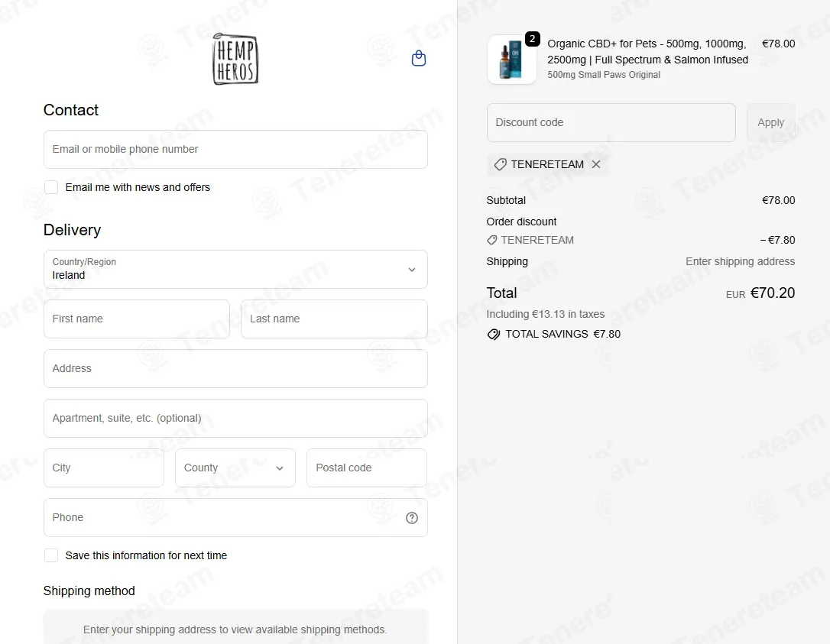Click the Hemp Heros logo
Screen dimensions: 830x644
point(235,59)
